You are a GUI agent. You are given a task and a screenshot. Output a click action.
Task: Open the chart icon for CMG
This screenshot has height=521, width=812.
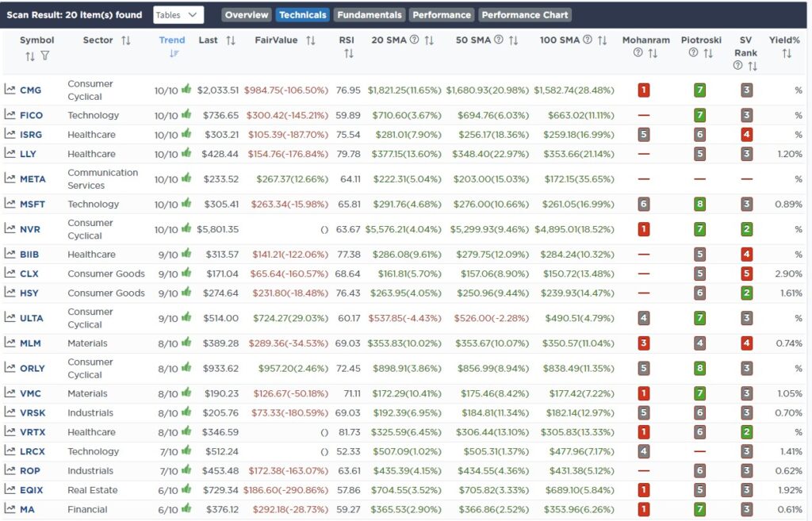[x=10, y=89]
